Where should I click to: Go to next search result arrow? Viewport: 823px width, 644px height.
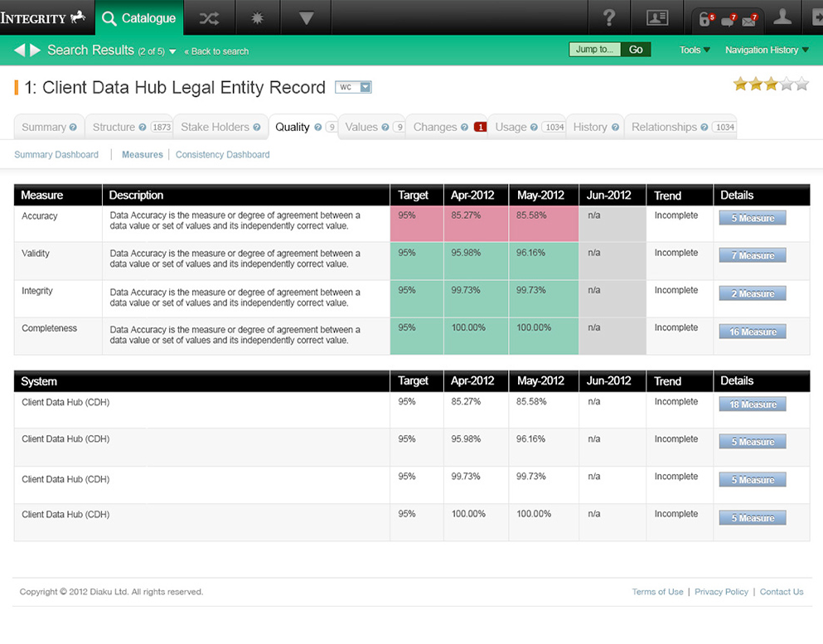coord(35,51)
